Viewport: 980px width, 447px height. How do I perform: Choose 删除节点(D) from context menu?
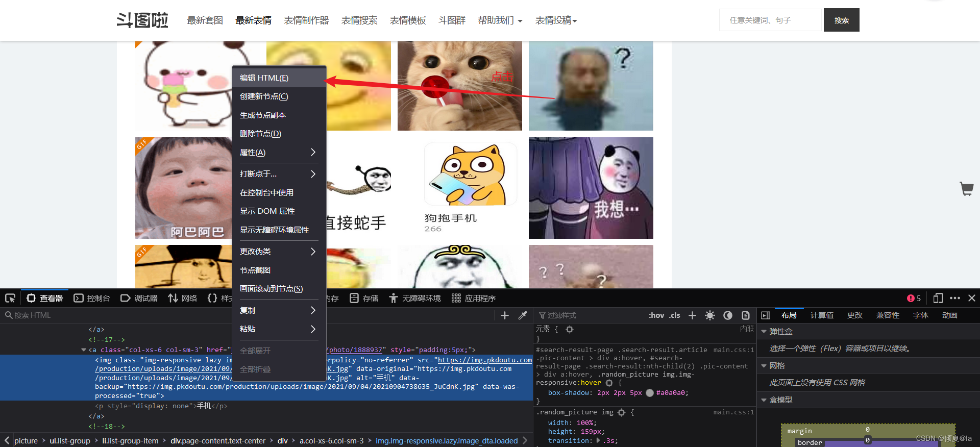279,134
